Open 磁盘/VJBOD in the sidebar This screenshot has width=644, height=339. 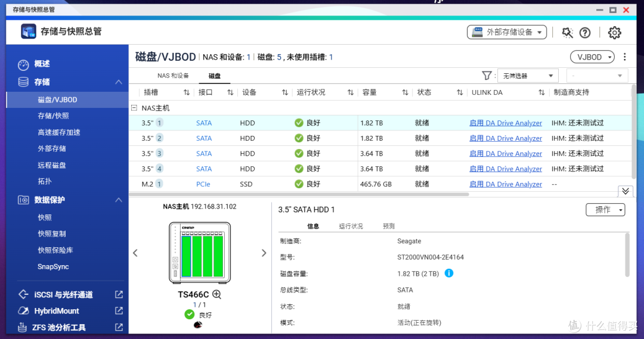(67, 99)
